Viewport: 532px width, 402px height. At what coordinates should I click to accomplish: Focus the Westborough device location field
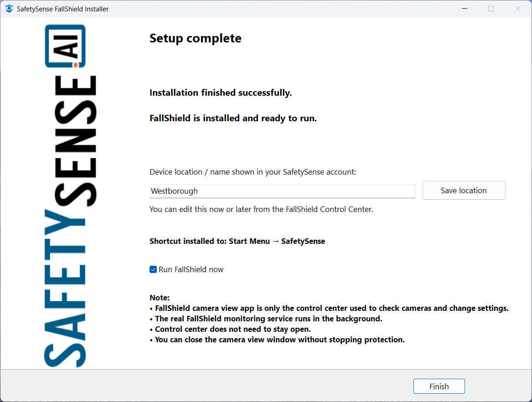282,191
